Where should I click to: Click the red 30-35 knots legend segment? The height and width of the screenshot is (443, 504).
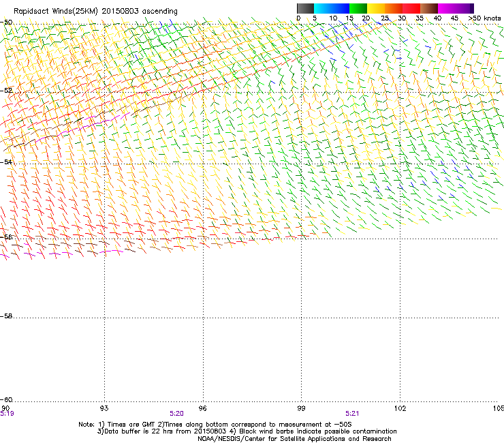[411, 8]
